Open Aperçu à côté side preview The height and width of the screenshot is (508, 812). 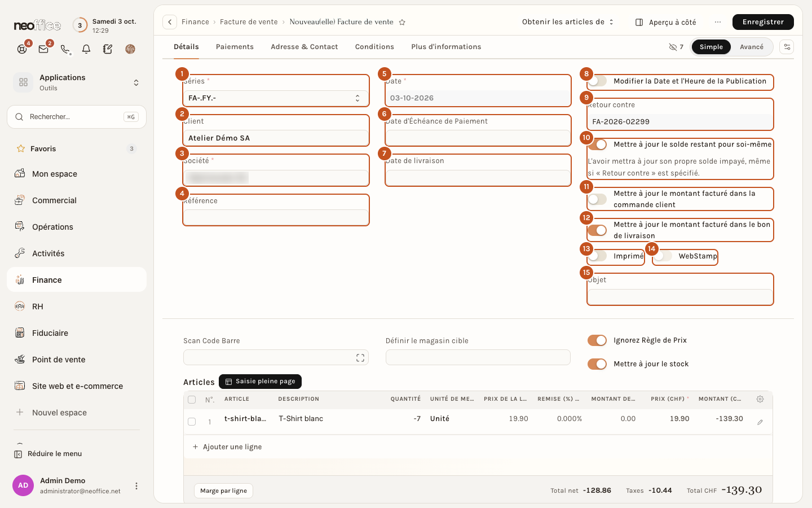click(x=666, y=22)
